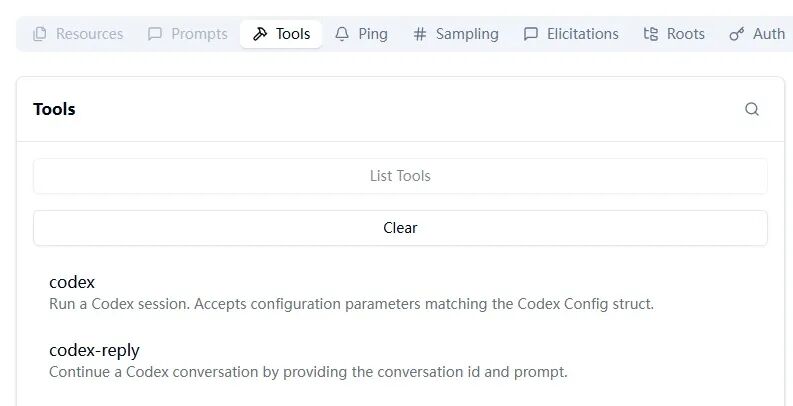Click the magnifier search icon in Tools panel
This screenshot has height=406, width=793.
[752, 110]
